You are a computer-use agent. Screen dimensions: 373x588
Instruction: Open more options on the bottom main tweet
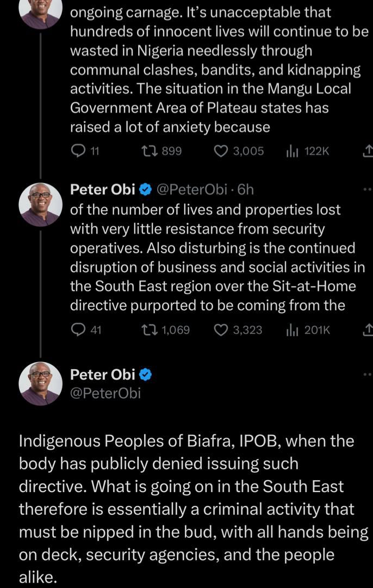point(368,375)
